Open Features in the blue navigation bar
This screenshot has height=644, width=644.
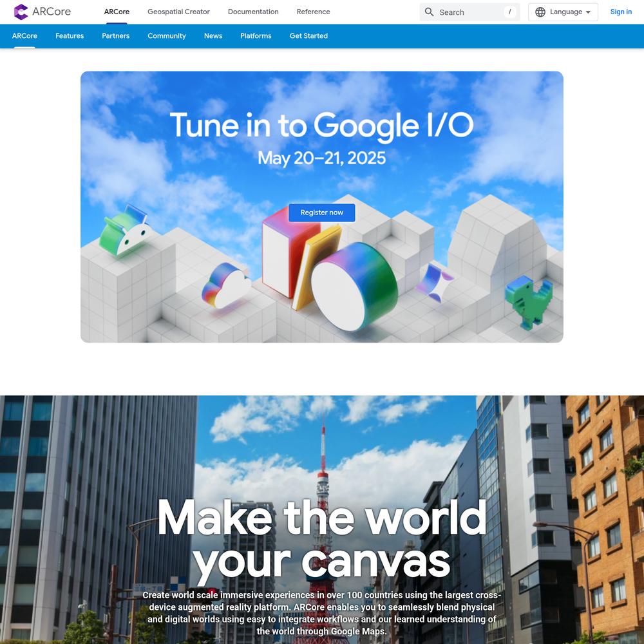click(x=70, y=35)
